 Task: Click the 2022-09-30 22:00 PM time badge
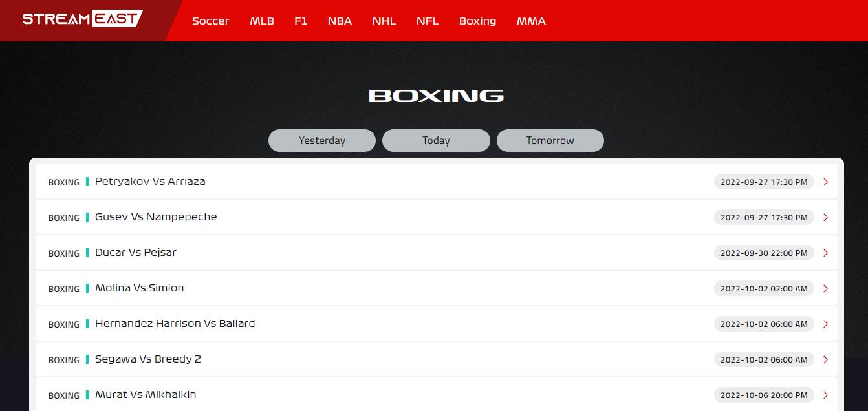[x=764, y=253]
